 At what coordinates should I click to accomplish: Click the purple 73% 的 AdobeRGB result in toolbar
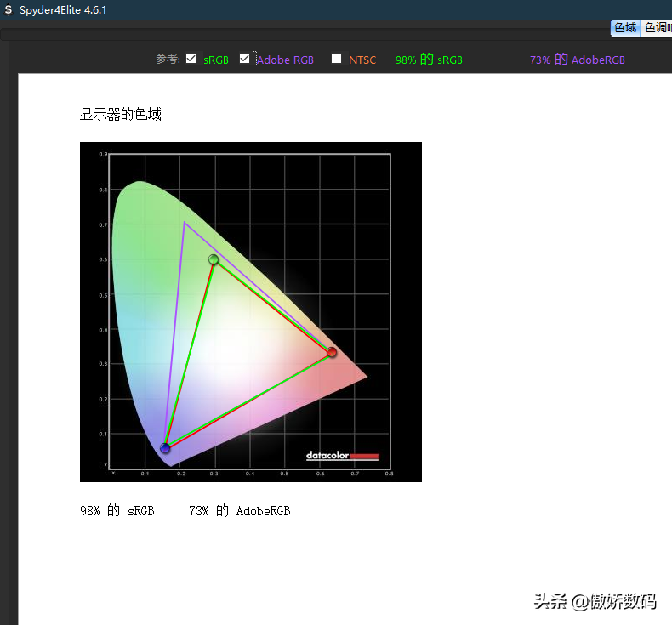[577, 60]
